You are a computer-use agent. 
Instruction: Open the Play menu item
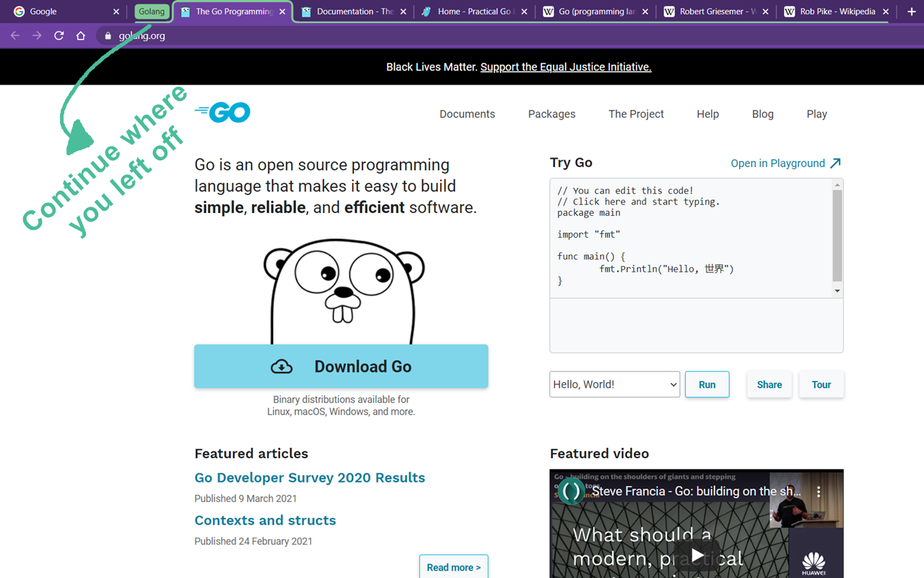point(816,114)
